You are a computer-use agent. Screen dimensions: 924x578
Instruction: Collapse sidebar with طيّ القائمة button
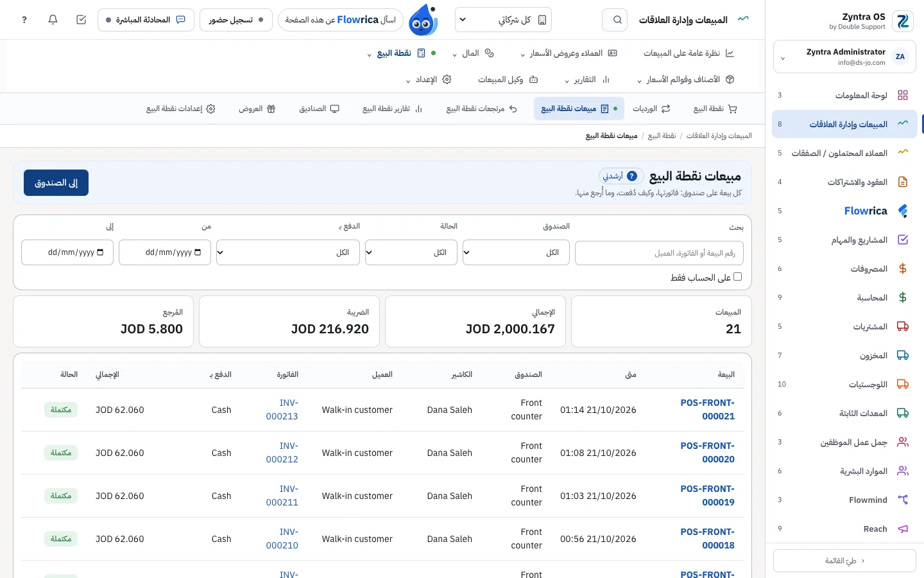pyautogui.click(x=844, y=561)
